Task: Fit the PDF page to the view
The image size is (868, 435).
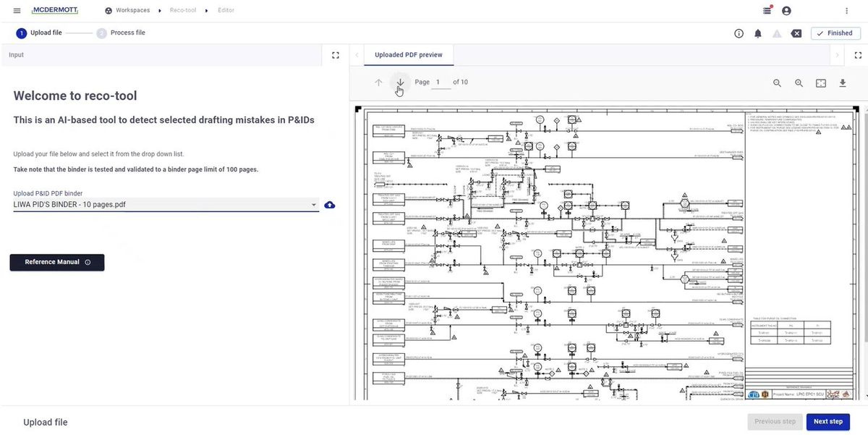Action: (x=820, y=83)
